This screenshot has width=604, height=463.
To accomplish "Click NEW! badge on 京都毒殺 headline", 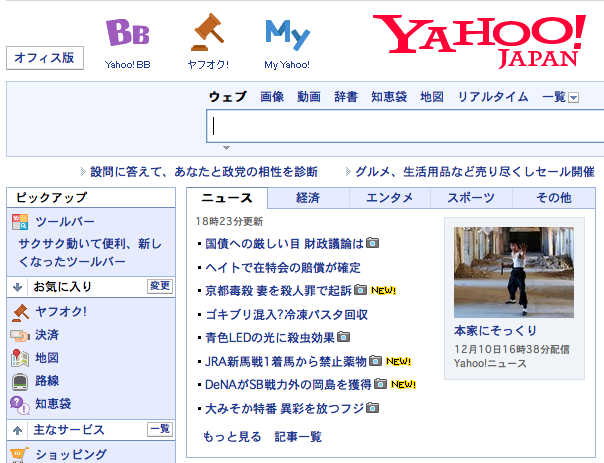I will point(383,290).
